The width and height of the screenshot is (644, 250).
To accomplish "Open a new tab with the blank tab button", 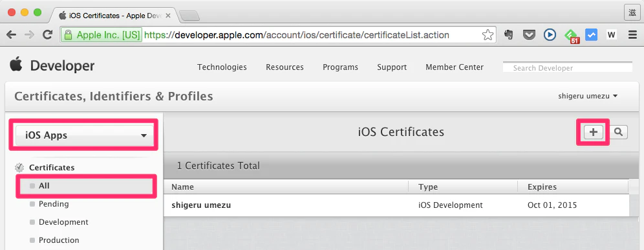I will [x=189, y=16].
